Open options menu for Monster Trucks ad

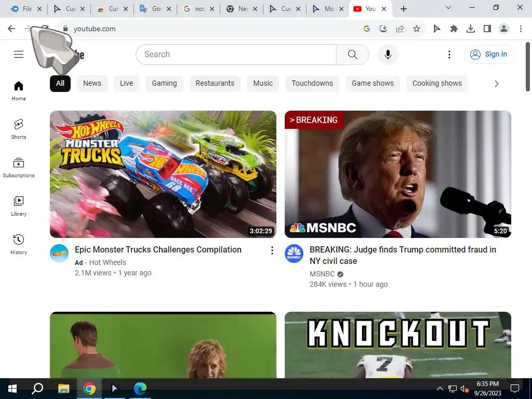(x=272, y=250)
